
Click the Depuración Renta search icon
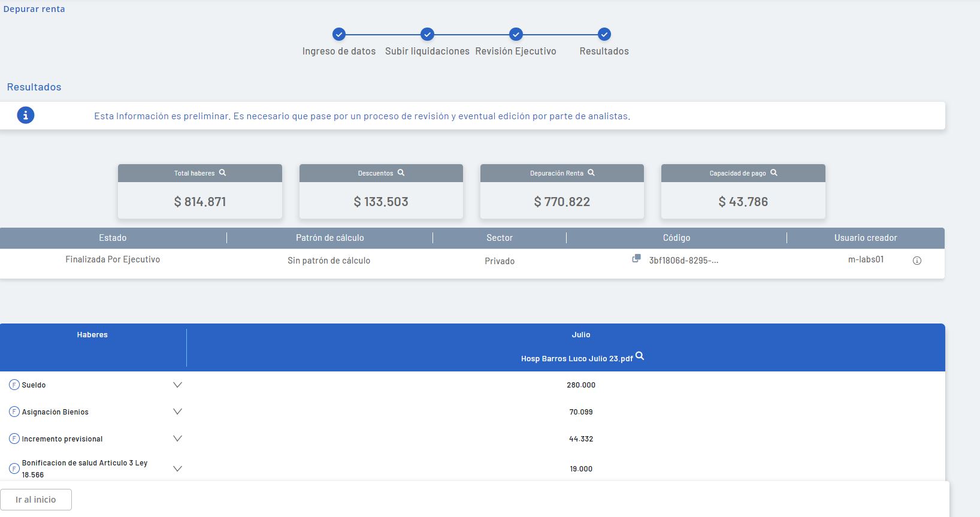[591, 173]
